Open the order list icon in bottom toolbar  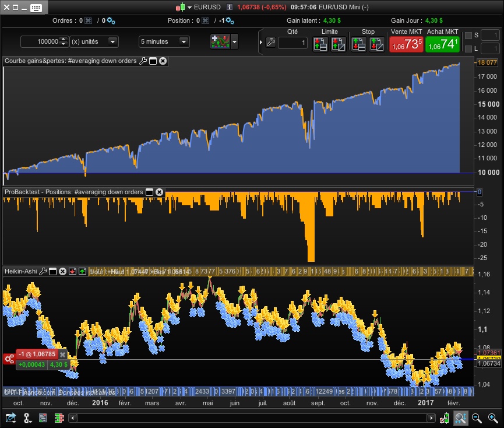[43, 418]
